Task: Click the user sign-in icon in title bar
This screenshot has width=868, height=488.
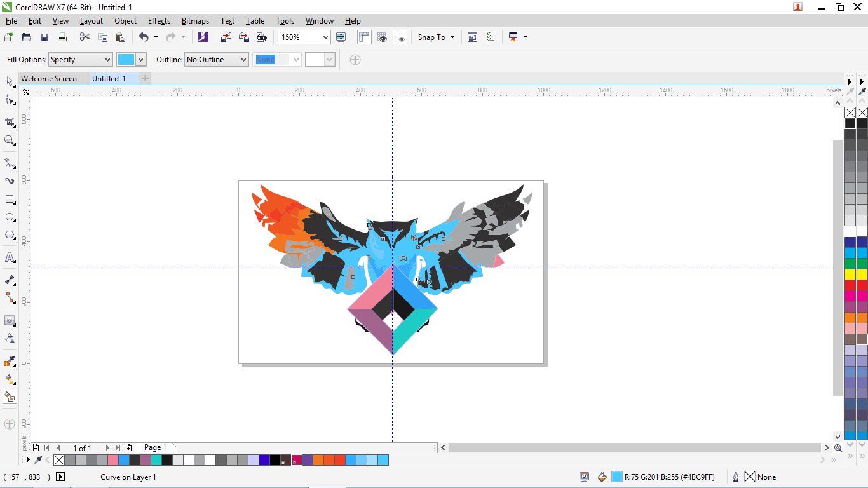Action: pos(798,7)
